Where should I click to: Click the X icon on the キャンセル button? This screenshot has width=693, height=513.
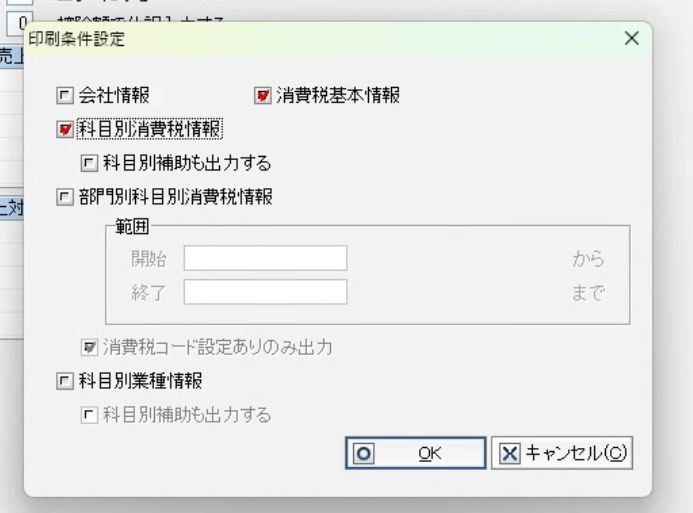509,452
